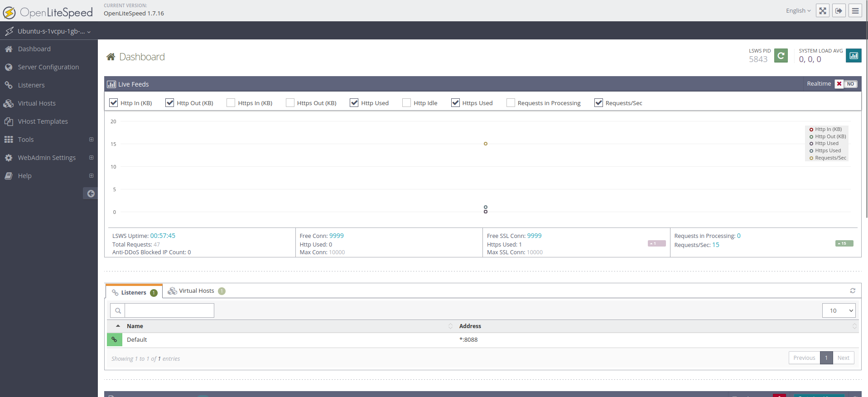The width and height of the screenshot is (868, 397).
Task: Open the hamburger menu icon
Action: pos(855,11)
